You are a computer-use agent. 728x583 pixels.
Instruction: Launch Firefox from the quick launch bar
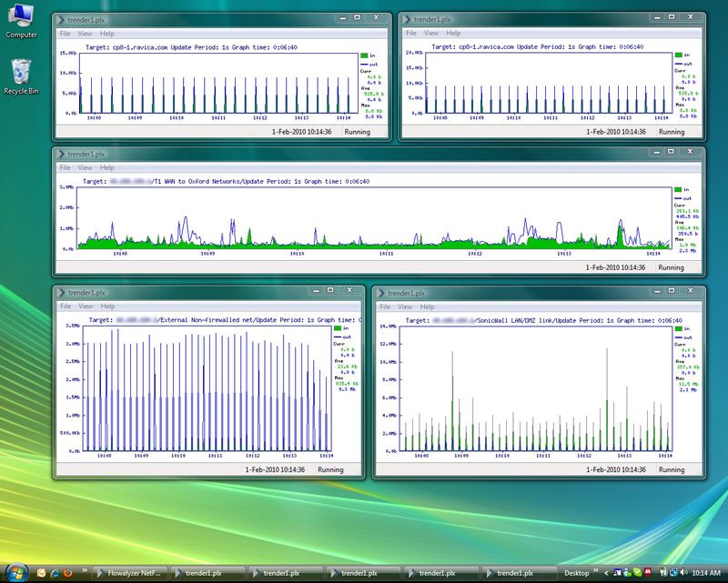click(67, 573)
